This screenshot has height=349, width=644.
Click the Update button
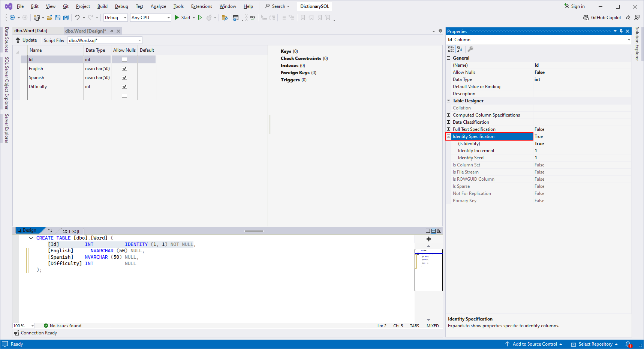(x=26, y=40)
